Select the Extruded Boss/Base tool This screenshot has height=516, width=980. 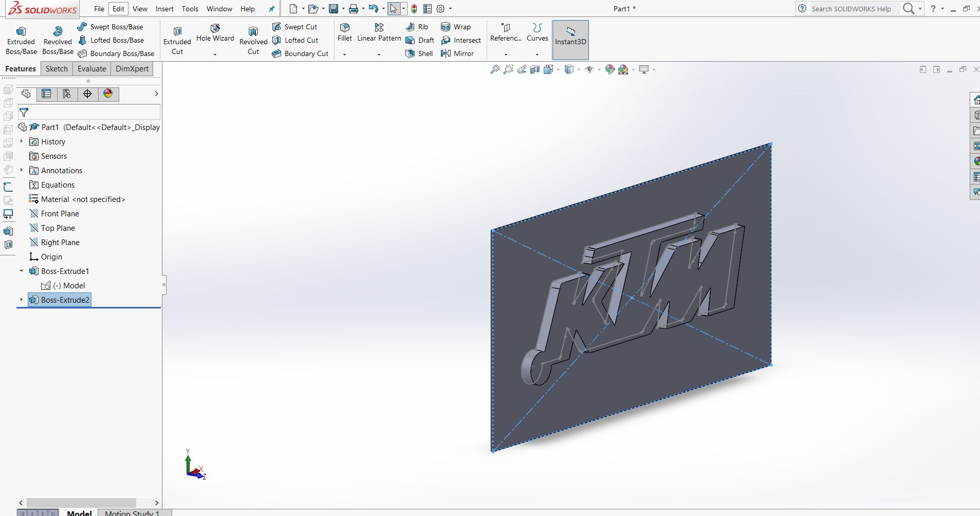click(x=21, y=40)
